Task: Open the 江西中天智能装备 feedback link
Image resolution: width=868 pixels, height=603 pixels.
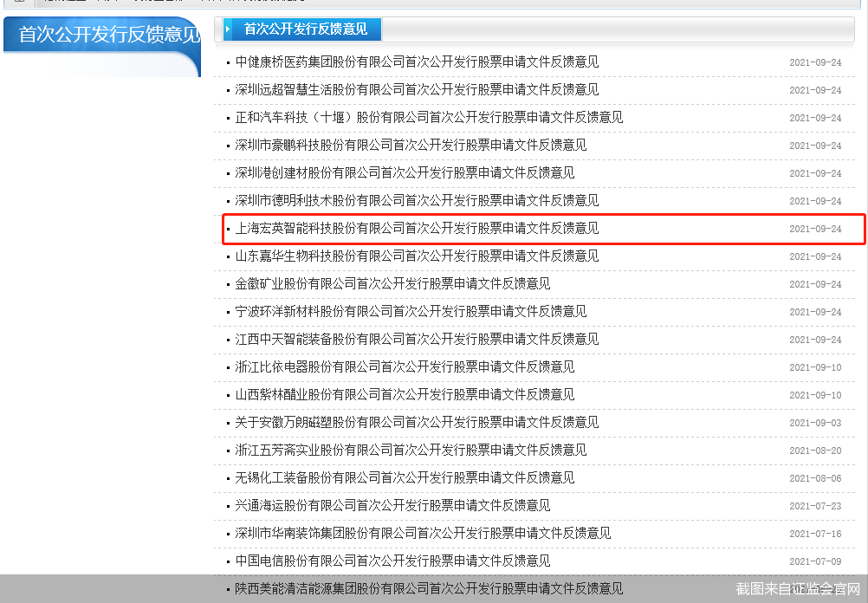Action: coord(417,339)
